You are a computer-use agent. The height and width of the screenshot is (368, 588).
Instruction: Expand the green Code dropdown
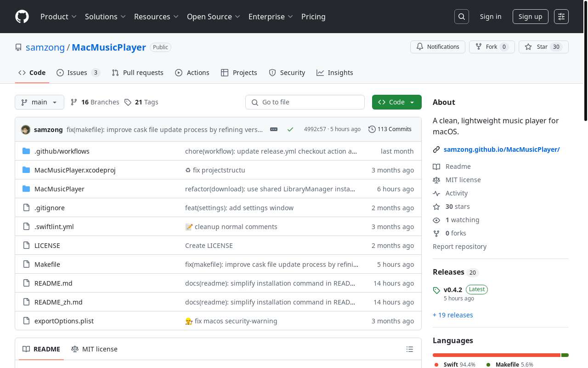tap(396, 102)
